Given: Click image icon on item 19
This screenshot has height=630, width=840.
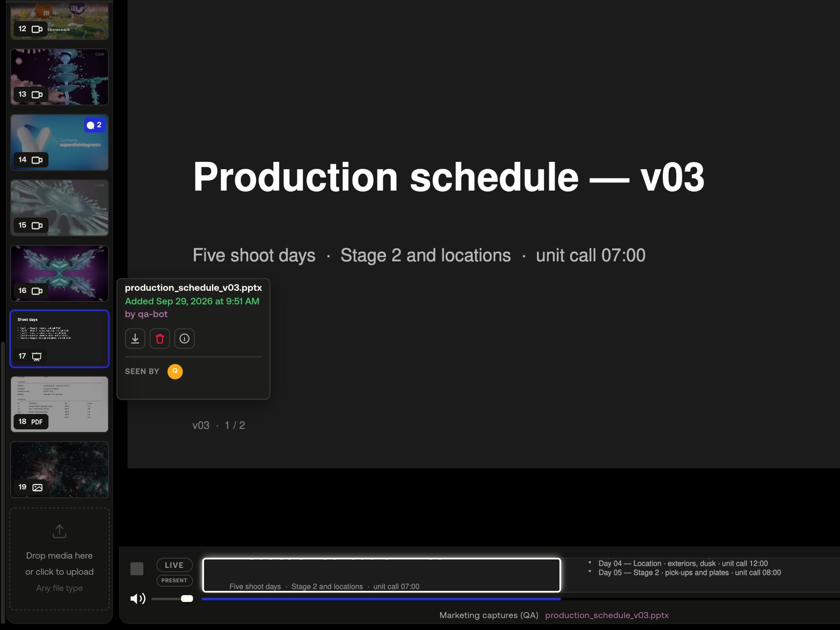Looking at the screenshot, I should click(37, 487).
